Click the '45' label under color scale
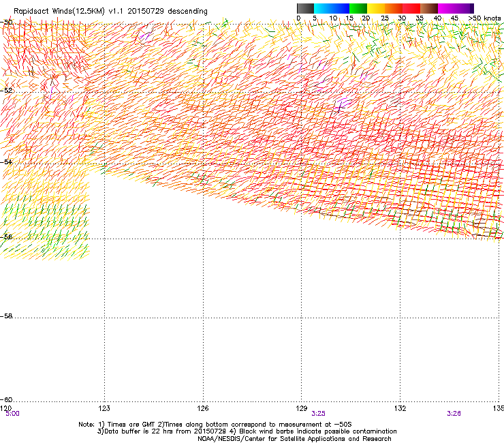 [x=454, y=18]
